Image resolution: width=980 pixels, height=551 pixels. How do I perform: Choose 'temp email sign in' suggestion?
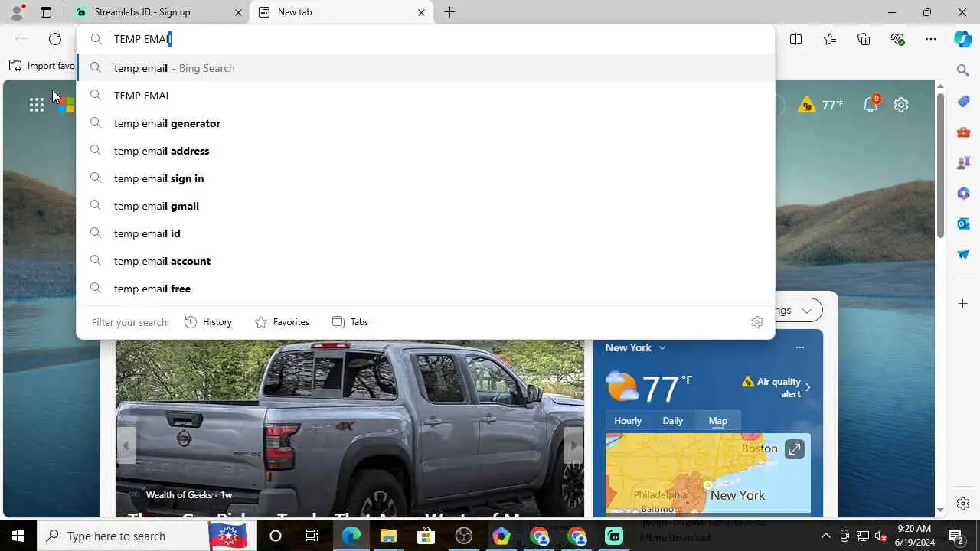[426, 178]
